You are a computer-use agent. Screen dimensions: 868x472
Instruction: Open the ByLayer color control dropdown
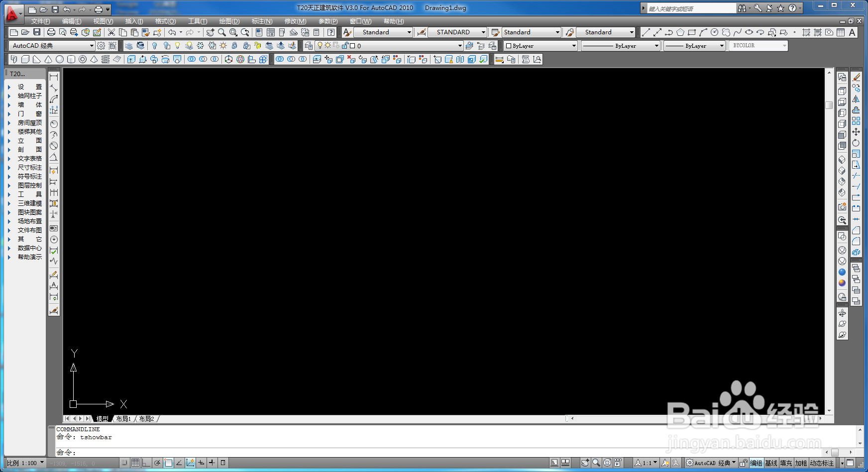[540, 46]
